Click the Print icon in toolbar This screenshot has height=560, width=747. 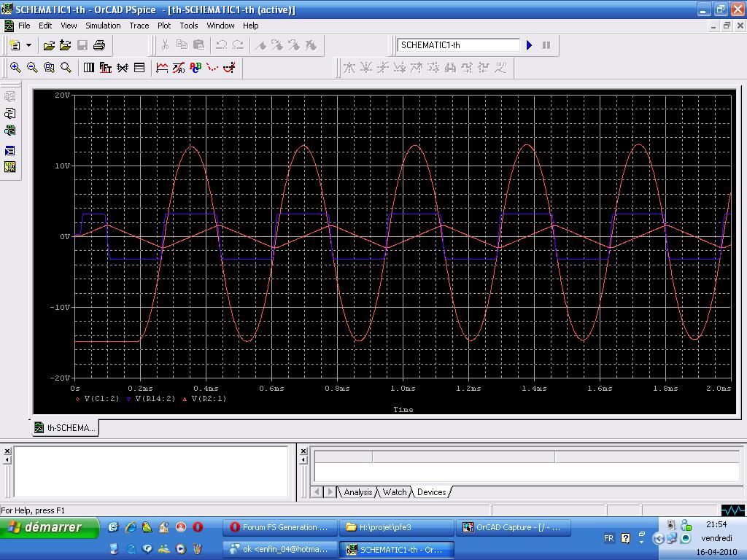click(99, 45)
